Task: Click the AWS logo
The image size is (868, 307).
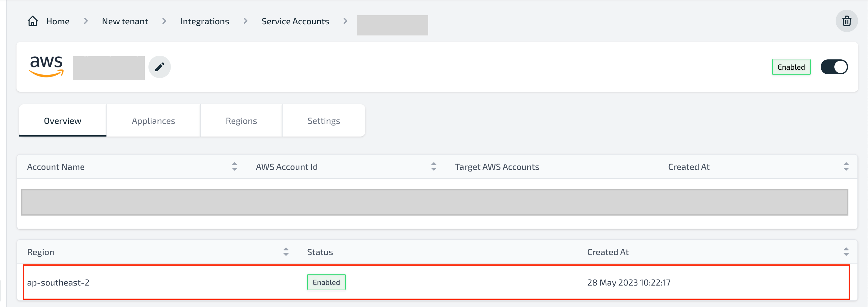Action: click(46, 67)
